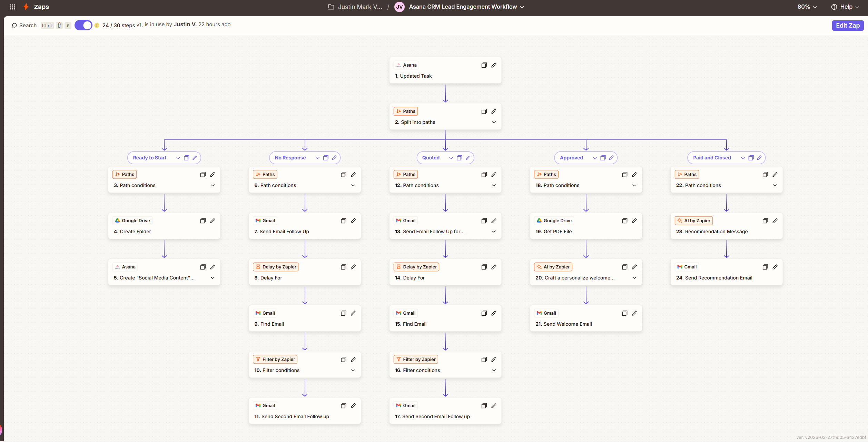Click the Delay by Zapier badge on step 8
The width and height of the screenshot is (868, 442).
pos(276,267)
